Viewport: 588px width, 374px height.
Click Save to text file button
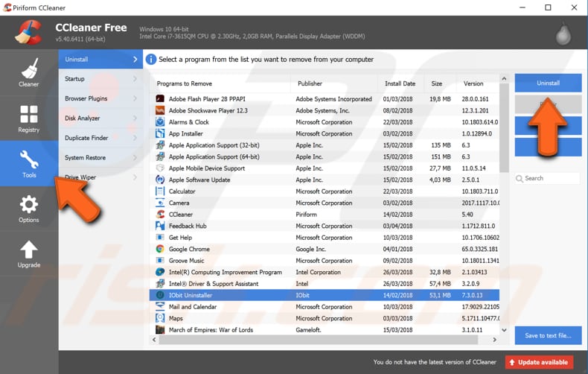coord(548,335)
